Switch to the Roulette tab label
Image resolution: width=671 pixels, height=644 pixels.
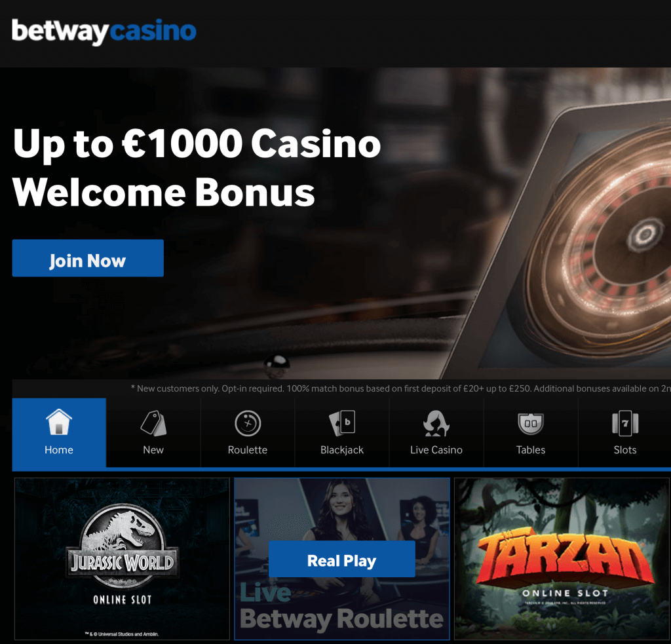247,449
